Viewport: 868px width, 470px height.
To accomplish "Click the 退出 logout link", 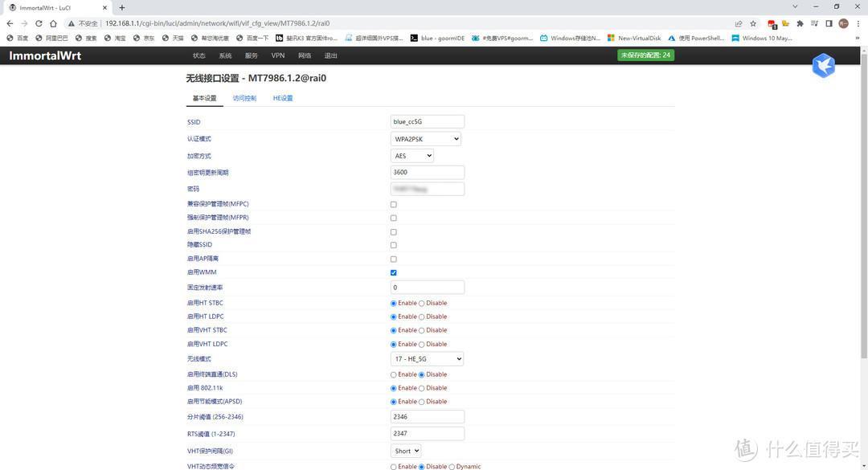I will pyautogui.click(x=330, y=55).
